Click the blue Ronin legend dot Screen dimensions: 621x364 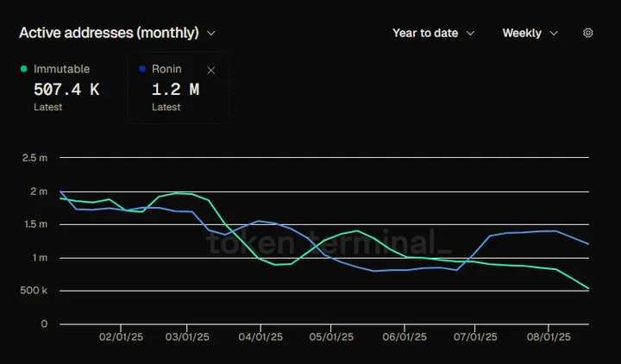click(x=142, y=69)
